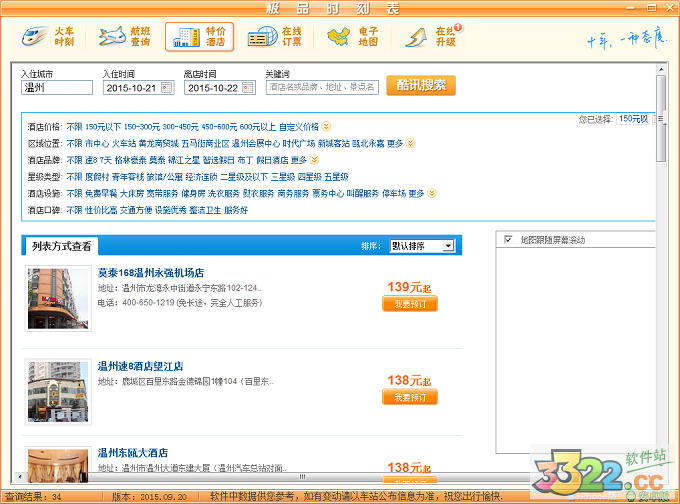Open the check-out date calendar icon
The image size is (680, 504).
[248, 88]
